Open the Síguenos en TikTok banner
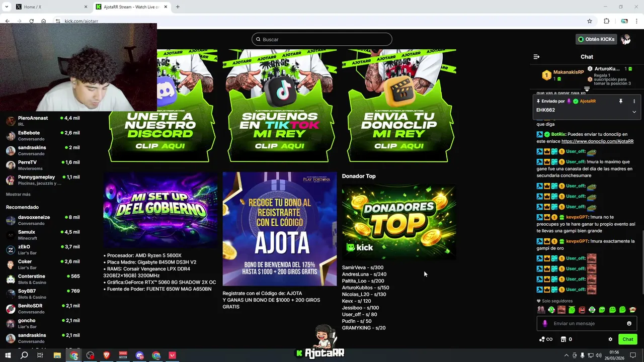Screen dimensions: 644x362 pos(280,106)
